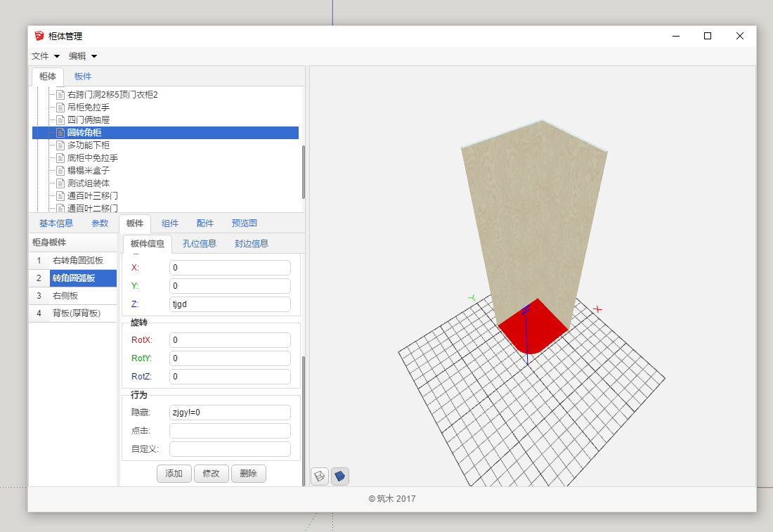Switch to the 预览图 tab
The image size is (773, 532).
coord(245,223)
